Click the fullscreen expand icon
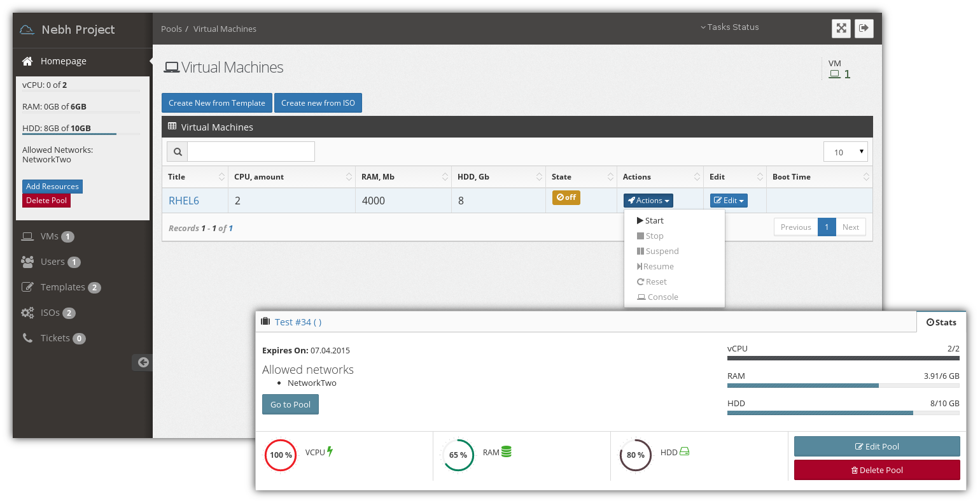This screenshot has width=980, height=503. tap(841, 28)
